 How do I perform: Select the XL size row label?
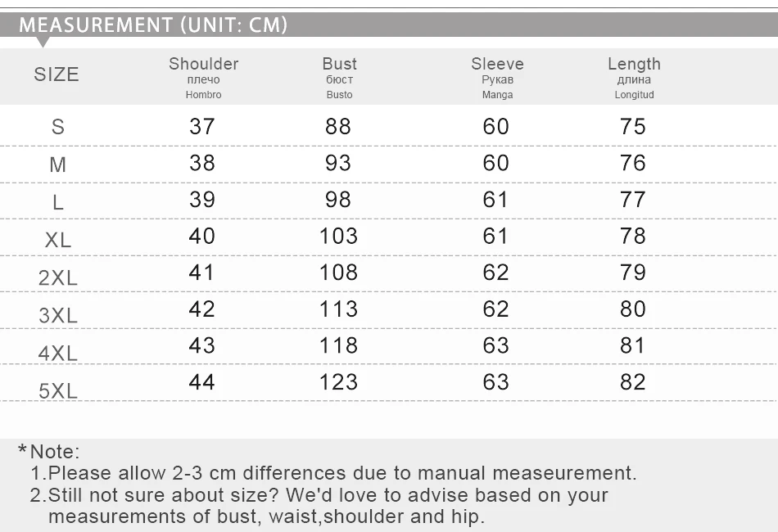(58, 240)
